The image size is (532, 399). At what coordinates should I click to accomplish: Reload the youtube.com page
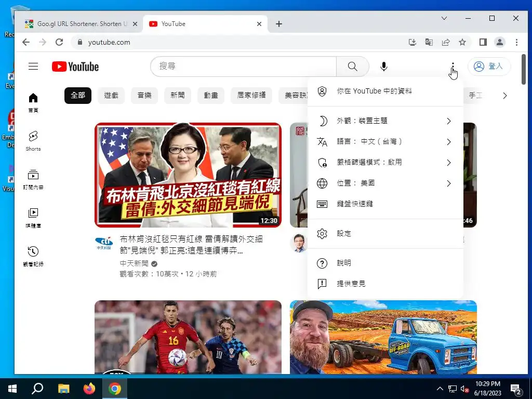(59, 42)
